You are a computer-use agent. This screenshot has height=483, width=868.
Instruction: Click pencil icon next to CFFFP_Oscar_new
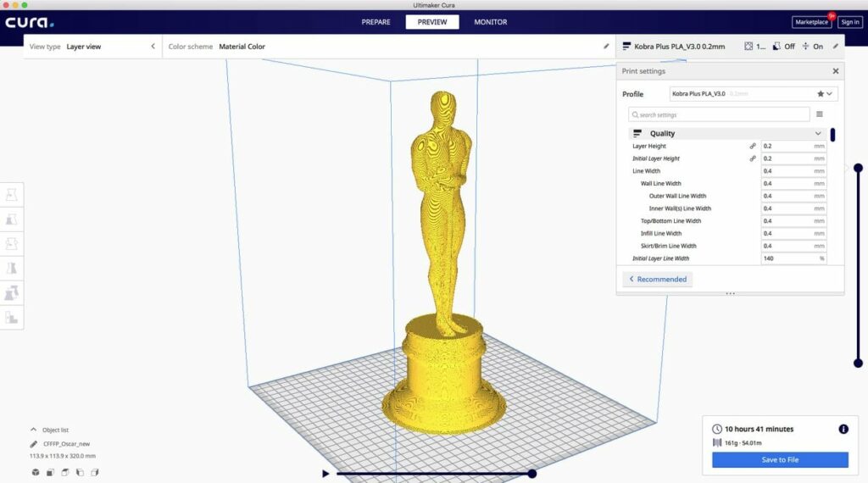pyautogui.click(x=35, y=444)
